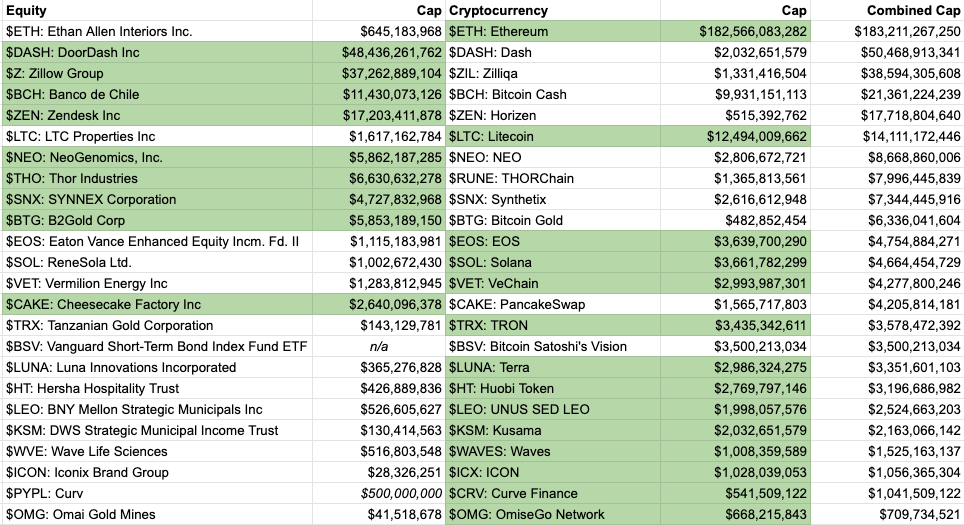964x525 pixels.
Task: Click the "$HT: Hersha Hospitality Trust" cell
Action: [157, 388]
